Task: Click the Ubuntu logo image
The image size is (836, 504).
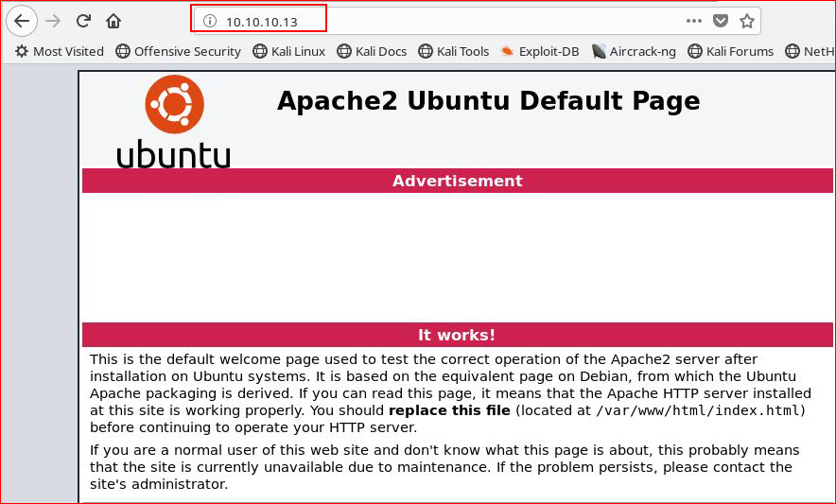Action: tap(174, 121)
